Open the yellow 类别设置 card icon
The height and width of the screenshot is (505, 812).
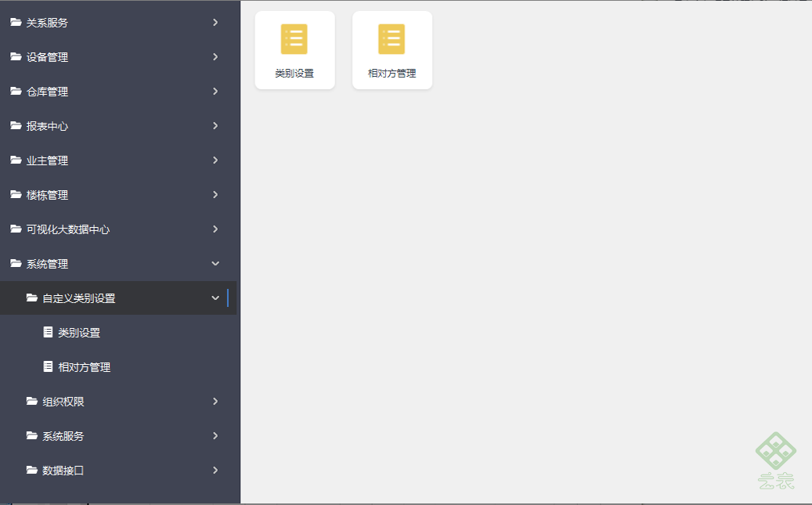click(x=294, y=39)
